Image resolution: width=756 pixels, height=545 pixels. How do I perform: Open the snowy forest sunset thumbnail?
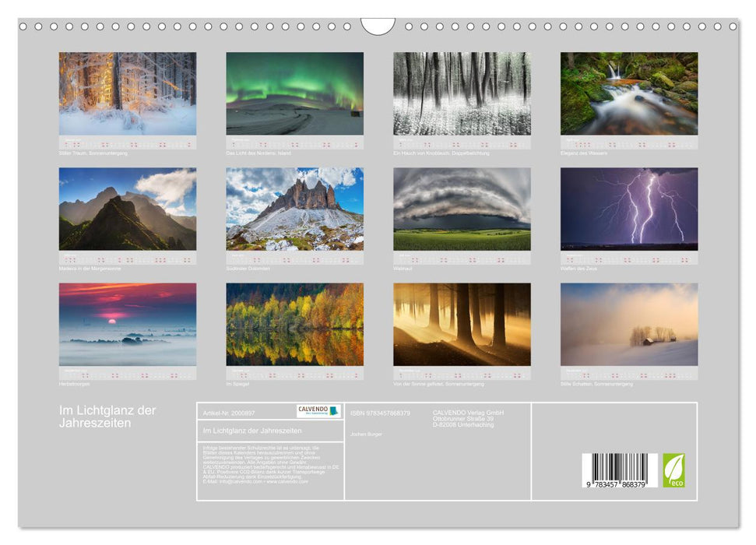(128, 93)
